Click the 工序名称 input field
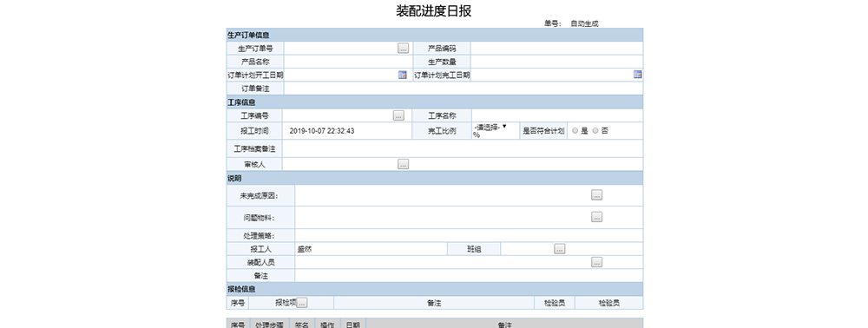 [557, 115]
